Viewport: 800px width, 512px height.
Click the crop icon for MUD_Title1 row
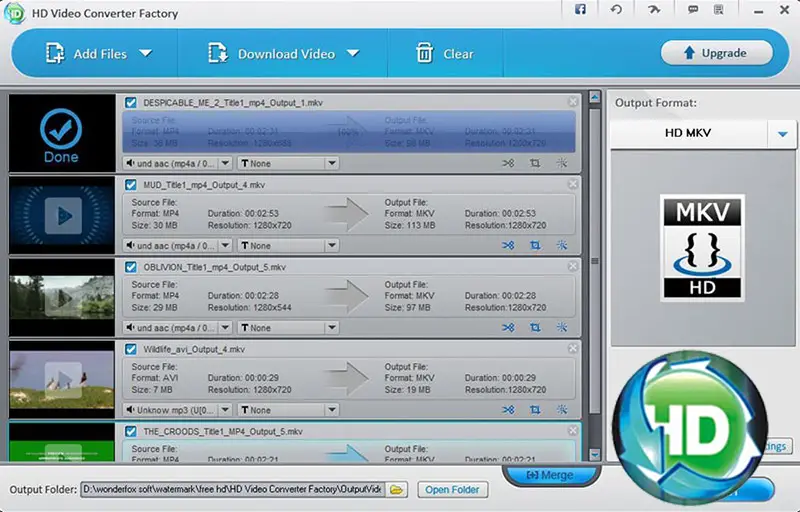click(x=535, y=245)
